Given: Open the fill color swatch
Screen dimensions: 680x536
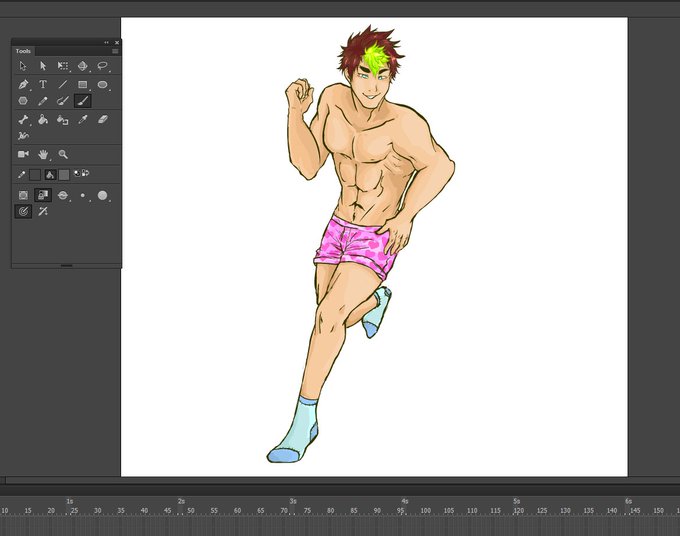Looking at the screenshot, I should click(x=64, y=175).
